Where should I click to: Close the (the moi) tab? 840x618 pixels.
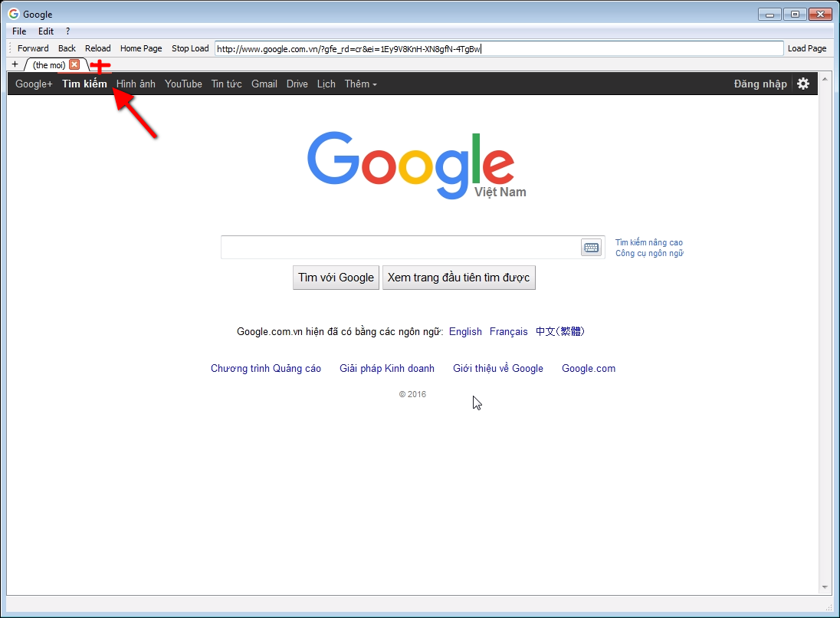pyautogui.click(x=74, y=64)
